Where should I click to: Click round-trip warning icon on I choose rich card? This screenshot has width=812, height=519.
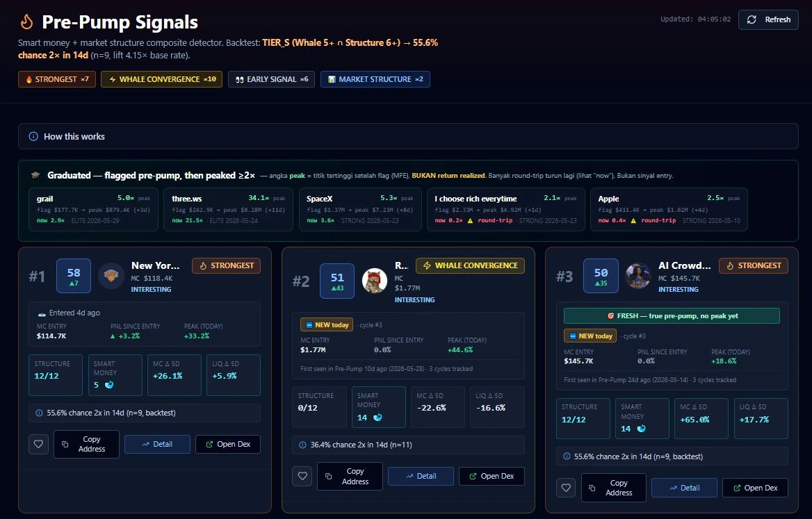click(x=470, y=220)
